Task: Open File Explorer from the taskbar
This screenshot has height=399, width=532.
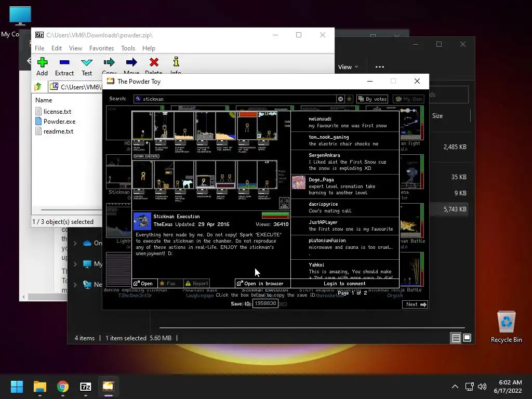Action: coord(39,386)
